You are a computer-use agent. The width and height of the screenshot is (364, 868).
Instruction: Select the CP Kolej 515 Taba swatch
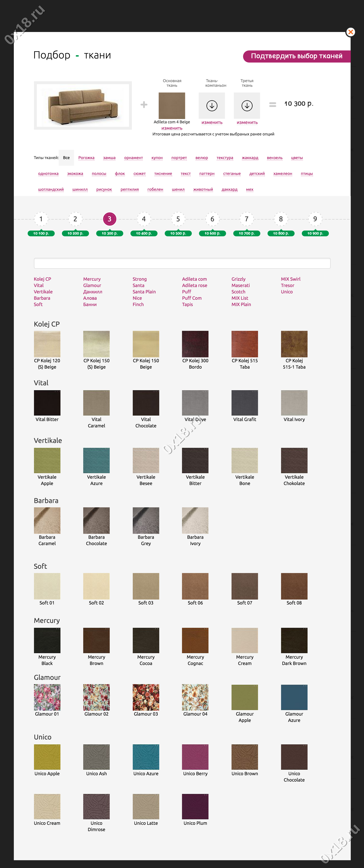pyautogui.click(x=245, y=344)
